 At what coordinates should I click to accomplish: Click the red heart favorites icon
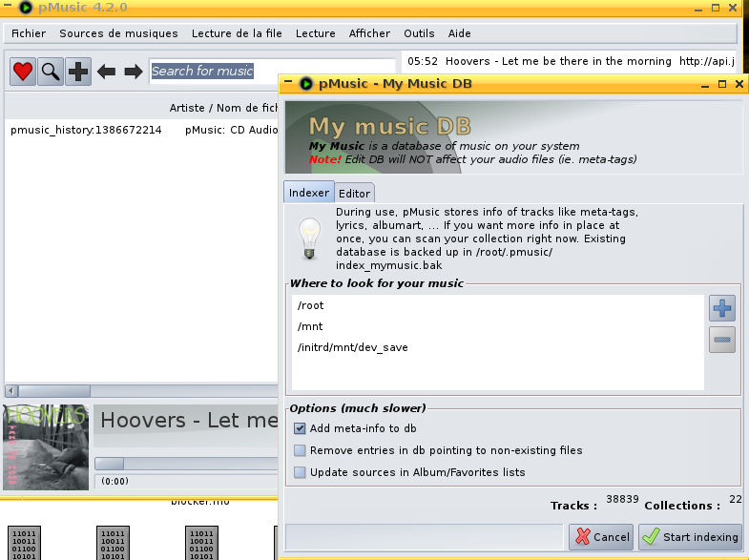point(23,72)
